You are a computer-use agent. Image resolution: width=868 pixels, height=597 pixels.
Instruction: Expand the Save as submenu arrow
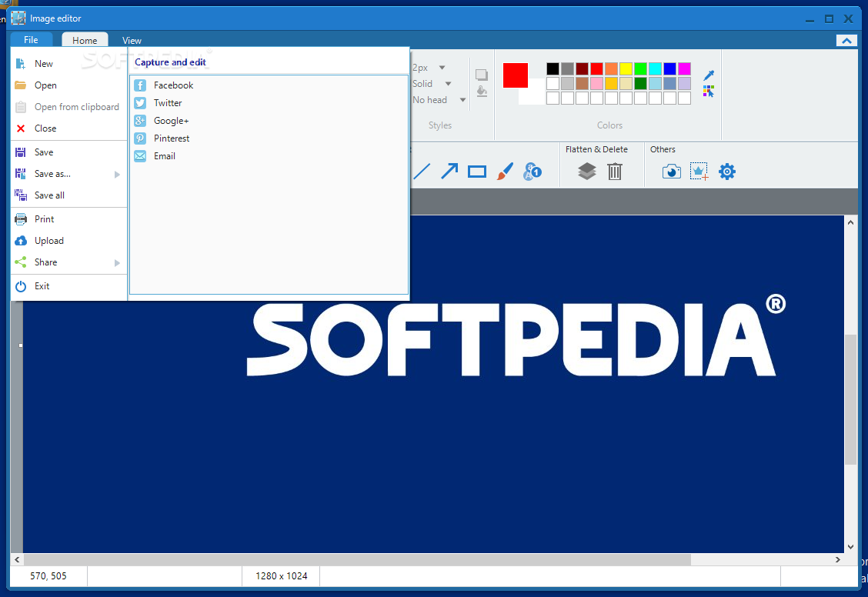[118, 175]
